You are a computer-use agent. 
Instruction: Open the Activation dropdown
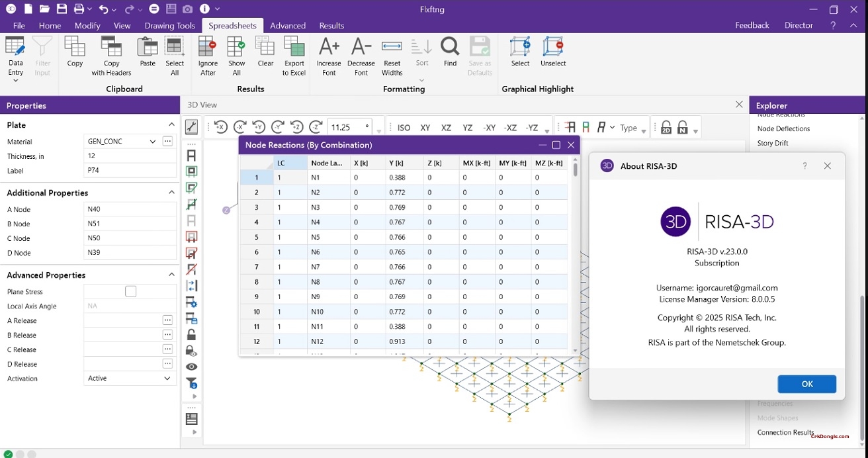click(167, 379)
